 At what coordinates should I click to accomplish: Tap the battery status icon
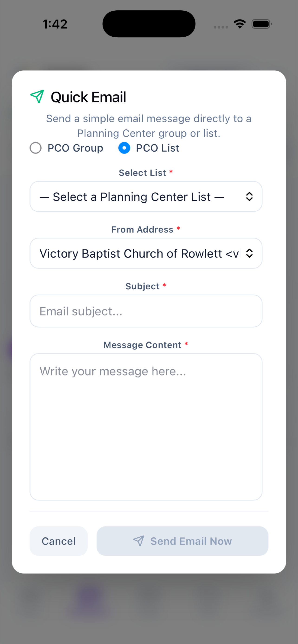tap(262, 24)
